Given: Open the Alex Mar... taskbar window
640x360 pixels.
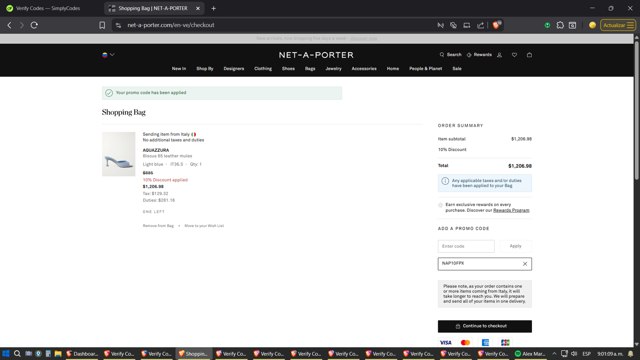Looking at the screenshot, I should 530,353.
